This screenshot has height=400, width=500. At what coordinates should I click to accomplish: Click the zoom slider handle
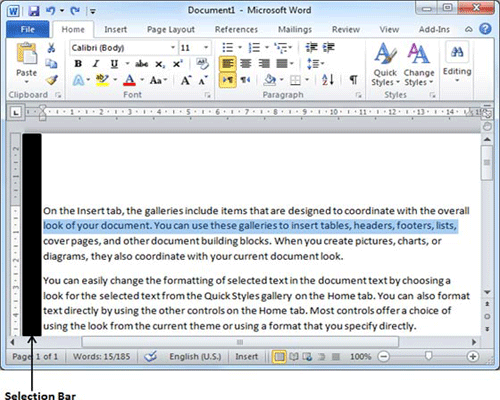[428, 356]
